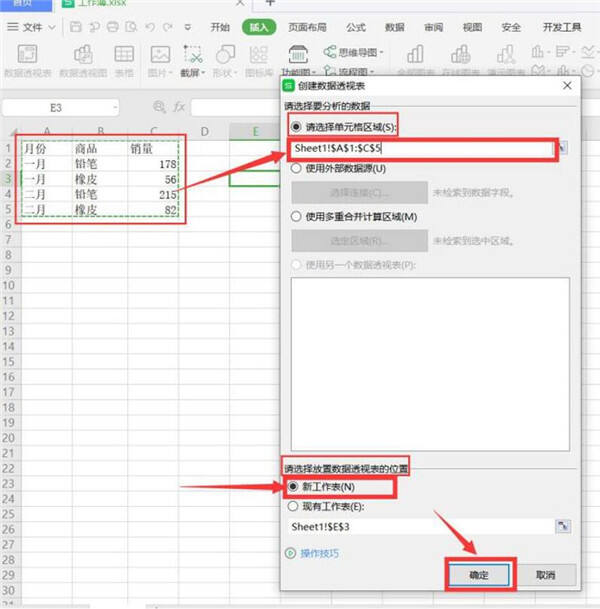Expand the 流程图 dropdown arrow
The width and height of the screenshot is (600, 609).
(x=372, y=71)
